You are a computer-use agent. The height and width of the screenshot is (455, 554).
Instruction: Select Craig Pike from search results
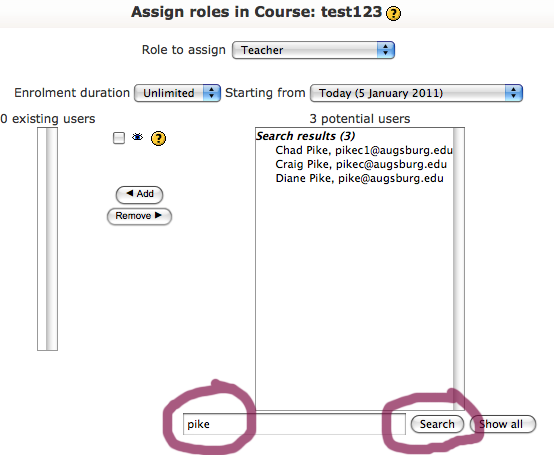coord(361,164)
